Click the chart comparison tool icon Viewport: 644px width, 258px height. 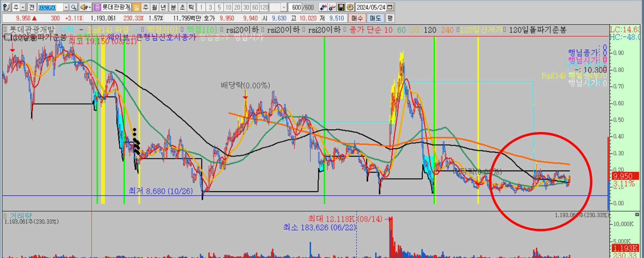[x=323, y=7]
